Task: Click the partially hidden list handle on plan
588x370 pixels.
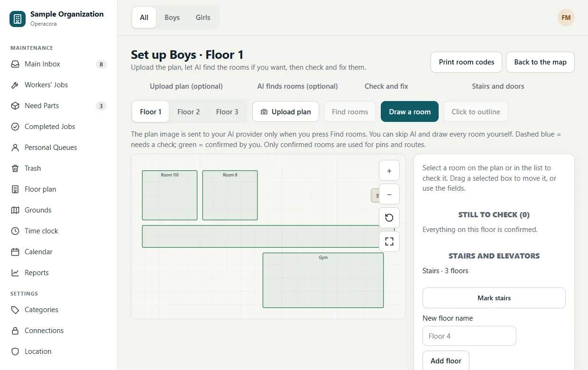Action: 375,195
